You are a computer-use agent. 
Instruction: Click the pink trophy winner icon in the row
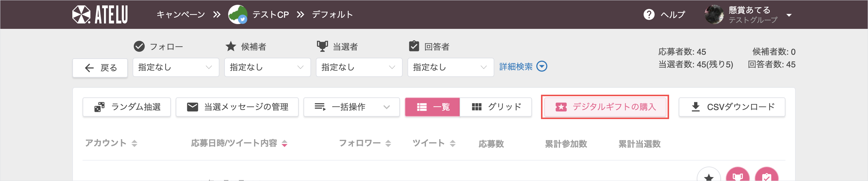pos(737,175)
